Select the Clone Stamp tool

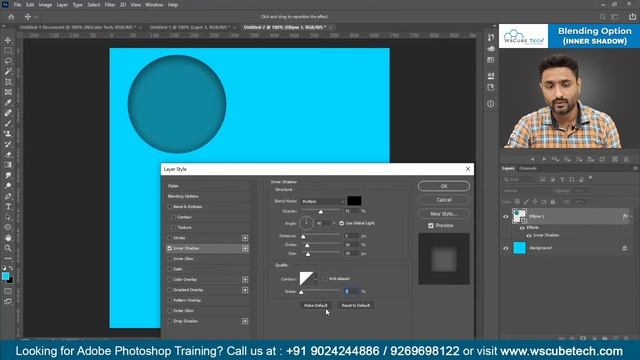[8, 134]
